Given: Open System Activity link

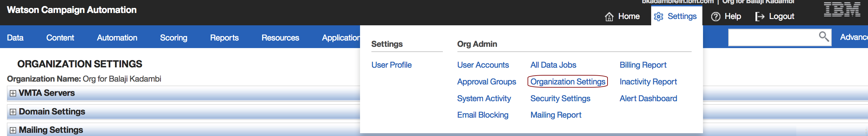Looking at the screenshot, I should [484, 99].
